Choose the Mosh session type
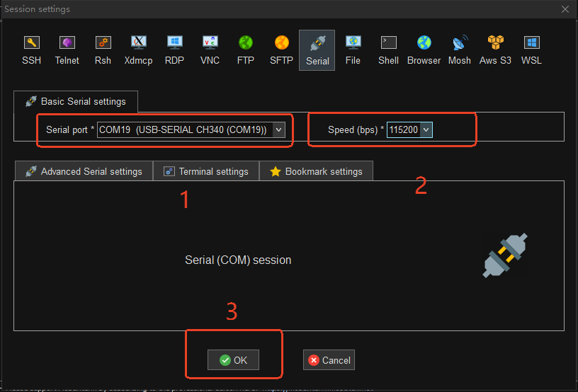This screenshot has width=578, height=392. tap(459, 50)
